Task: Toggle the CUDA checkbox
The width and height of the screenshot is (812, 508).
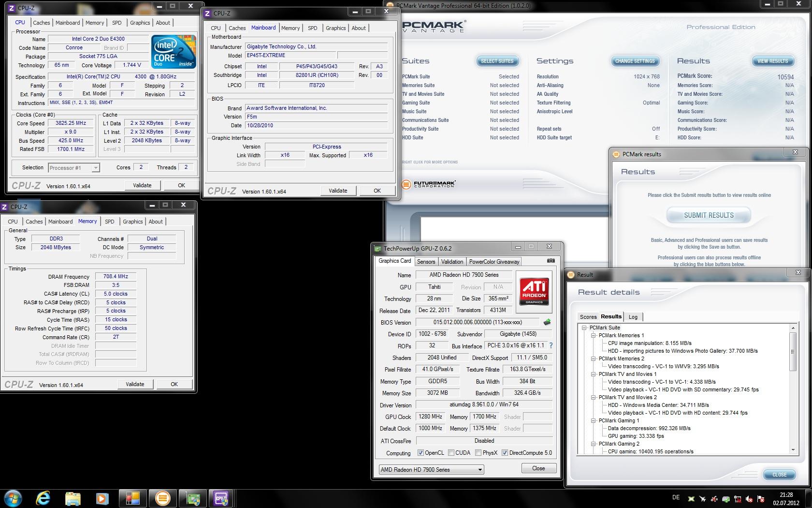Action: 451,453
